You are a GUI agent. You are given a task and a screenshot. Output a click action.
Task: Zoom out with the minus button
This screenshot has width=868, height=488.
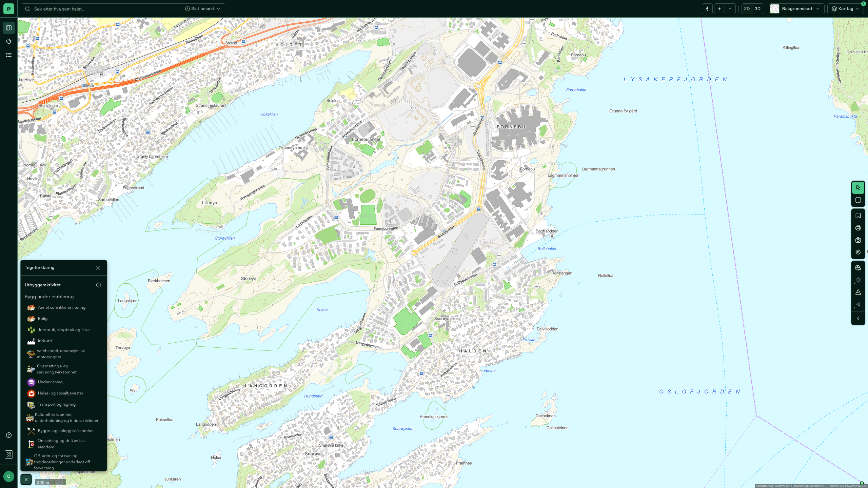coord(730,9)
